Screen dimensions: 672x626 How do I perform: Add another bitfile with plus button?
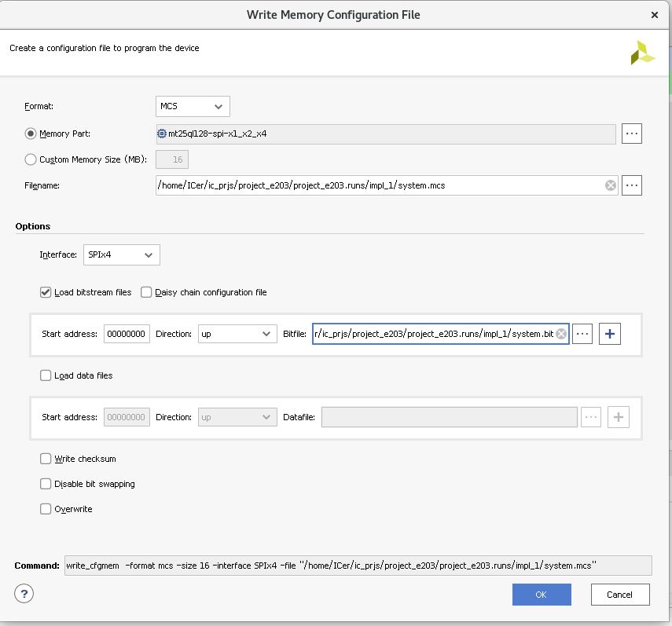pos(610,334)
